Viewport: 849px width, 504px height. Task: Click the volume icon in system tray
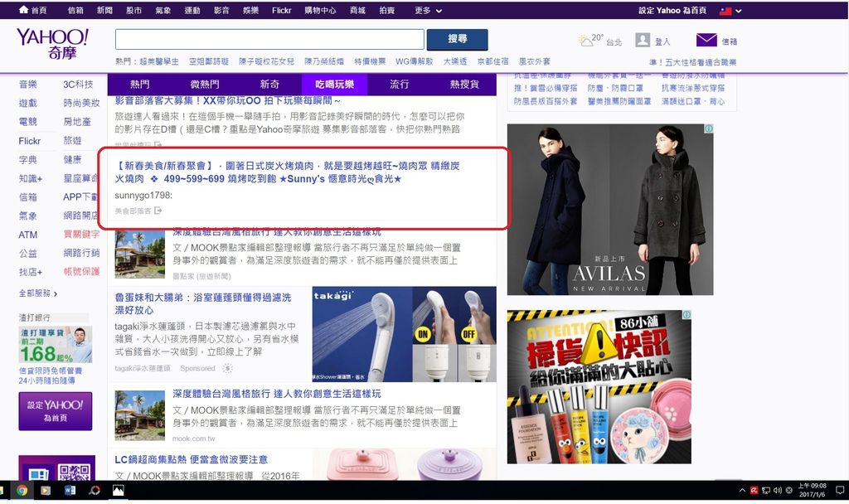(x=778, y=491)
